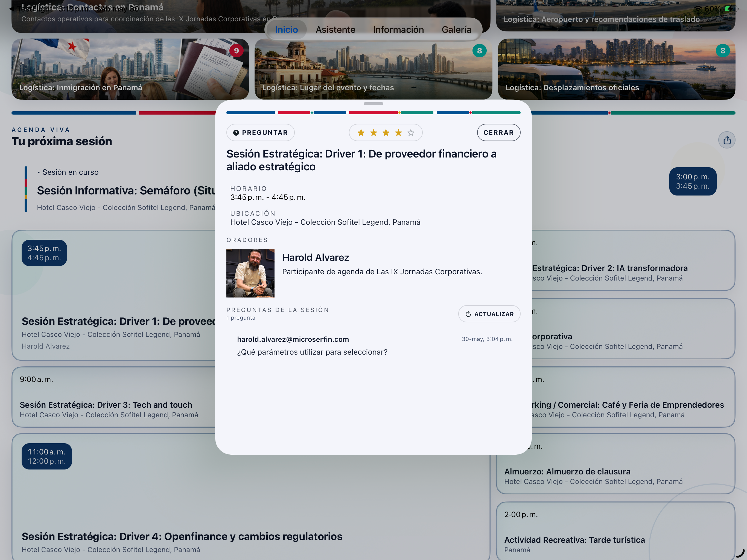The height and width of the screenshot is (560, 747).
Task: Tap the red 9 badge on Inmigración card
Action: tap(237, 51)
